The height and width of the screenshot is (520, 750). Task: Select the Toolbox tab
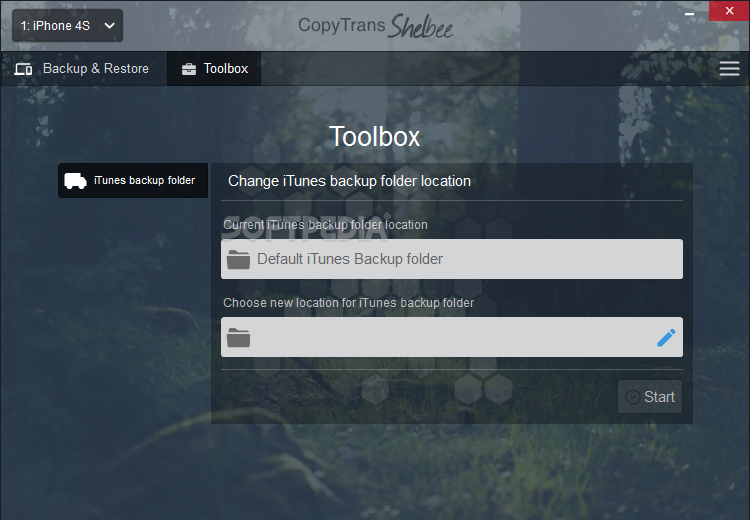coord(214,69)
